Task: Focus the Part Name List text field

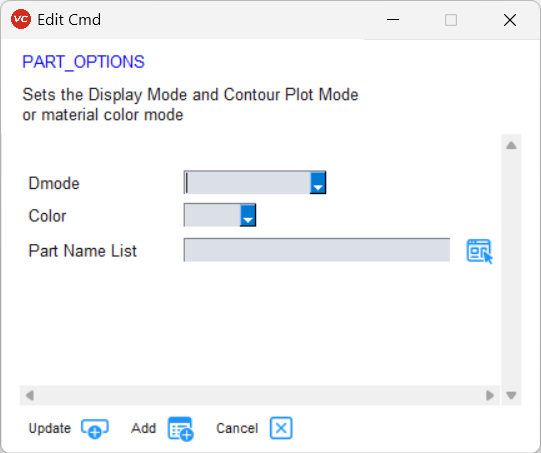Action: coord(317,250)
